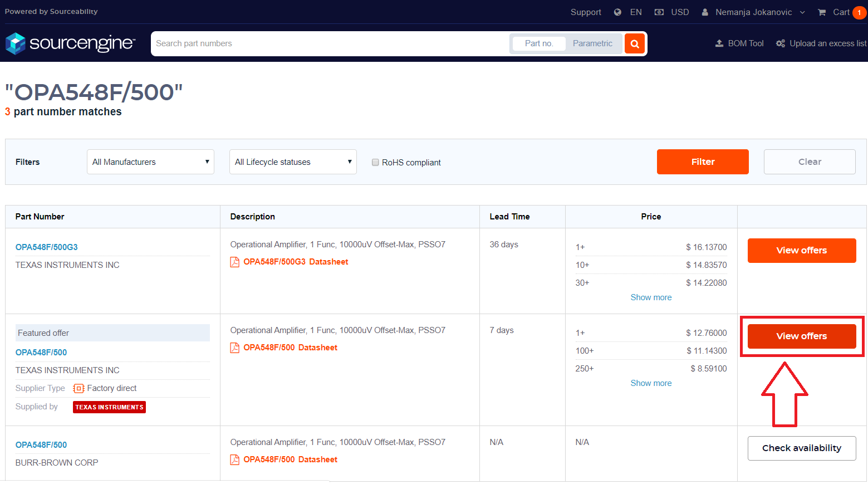Select the Part no. search mode
This screenshot has height=484, width=868.
[x=539, y=43]
